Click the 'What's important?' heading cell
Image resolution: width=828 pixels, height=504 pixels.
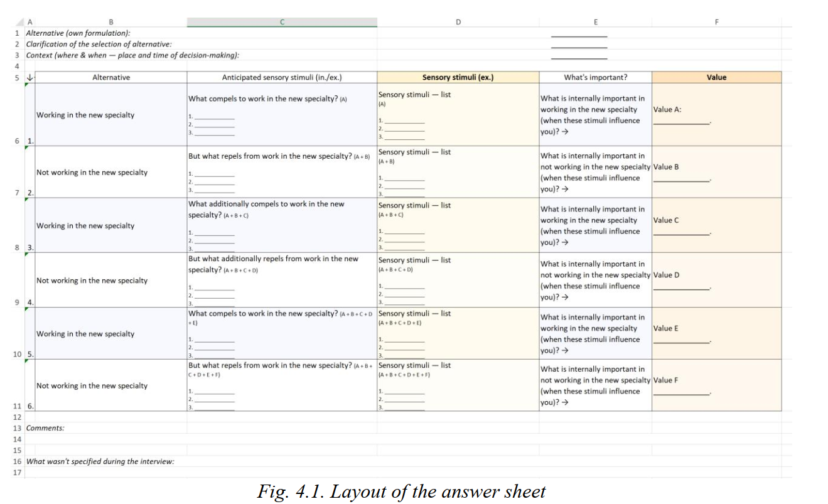click(x=595, y=78)
